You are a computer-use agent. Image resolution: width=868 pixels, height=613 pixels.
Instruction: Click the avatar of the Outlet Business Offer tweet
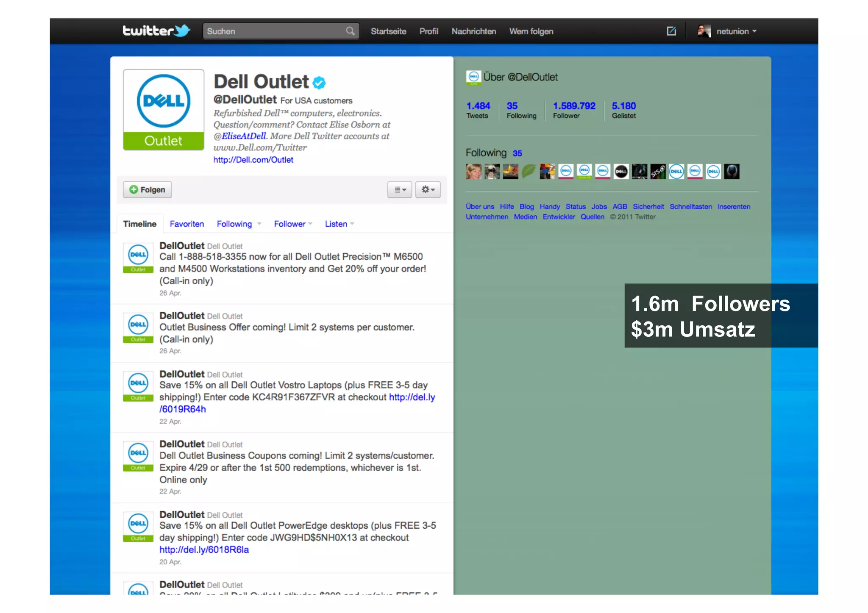[x=138, y=328]
